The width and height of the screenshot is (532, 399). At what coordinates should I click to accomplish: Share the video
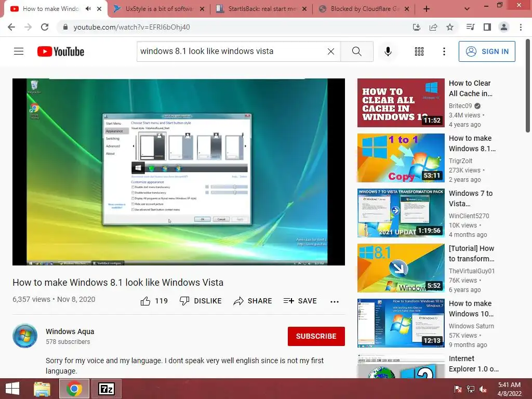point(253,301)
